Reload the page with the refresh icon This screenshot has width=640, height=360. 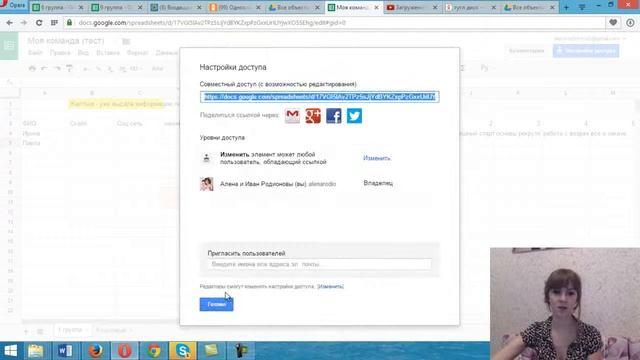click(x=39, y=23)
